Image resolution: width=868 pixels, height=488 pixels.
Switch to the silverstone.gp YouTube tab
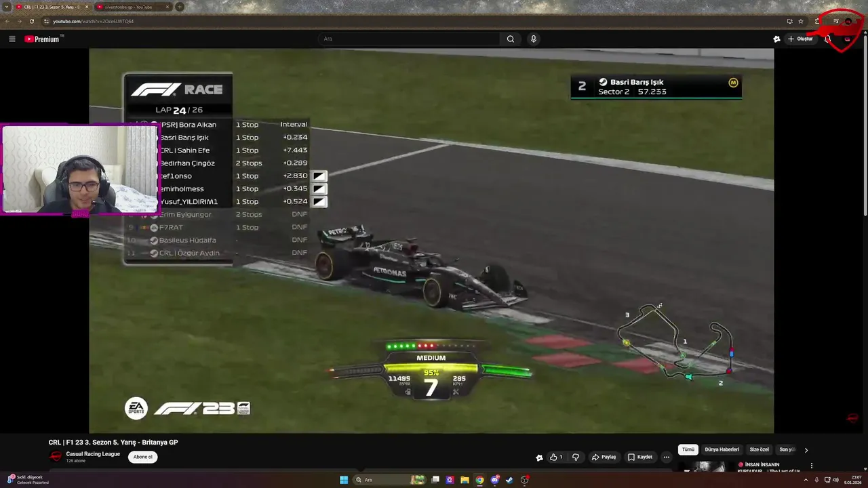coord(133,7)
